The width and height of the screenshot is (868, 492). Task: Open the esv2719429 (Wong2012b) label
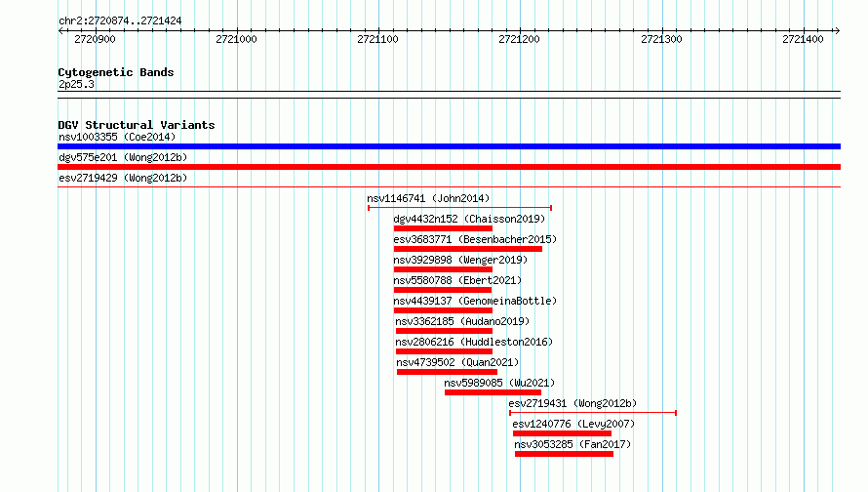[123, 178]
